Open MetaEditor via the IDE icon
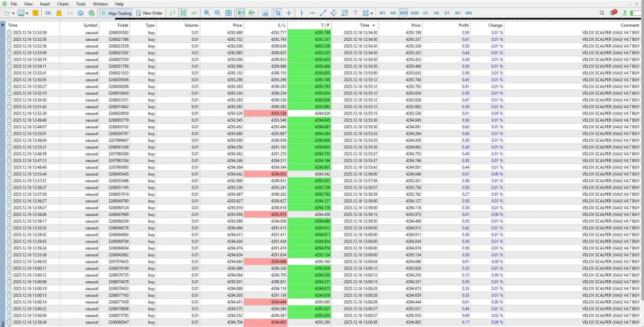 49,13
